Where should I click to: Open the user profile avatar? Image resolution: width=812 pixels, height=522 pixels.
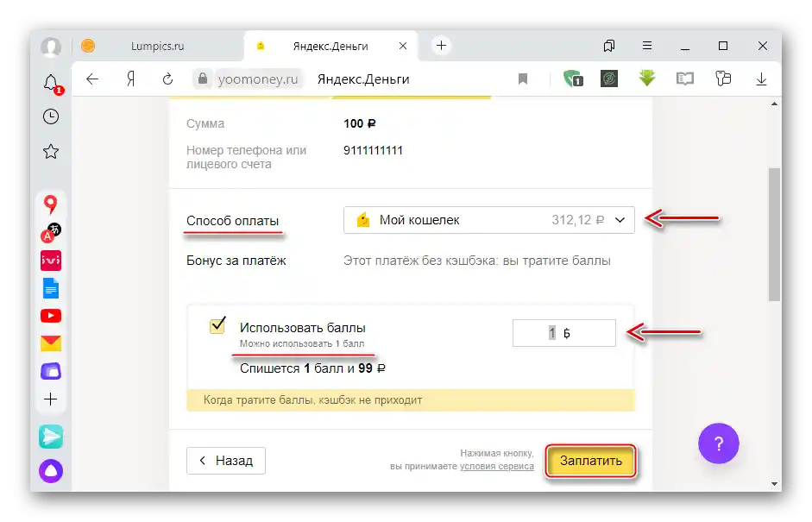pyautogui.click(x=51, y=47)
